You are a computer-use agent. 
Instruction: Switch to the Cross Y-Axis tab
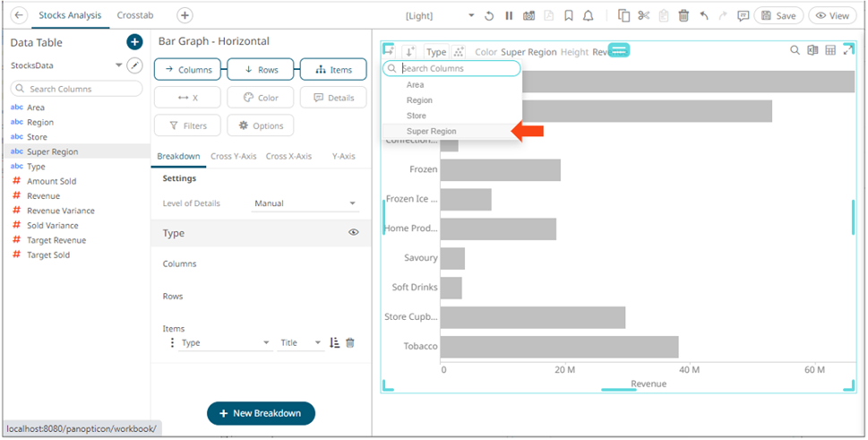point(233,156)
